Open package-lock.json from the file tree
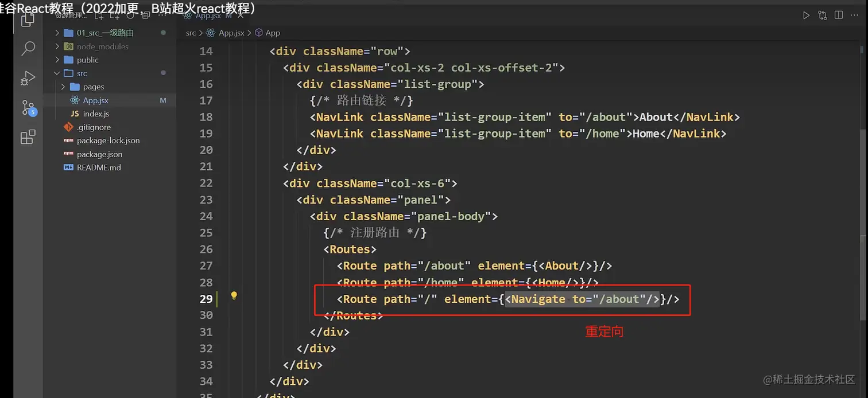 (x=110, y=141)
